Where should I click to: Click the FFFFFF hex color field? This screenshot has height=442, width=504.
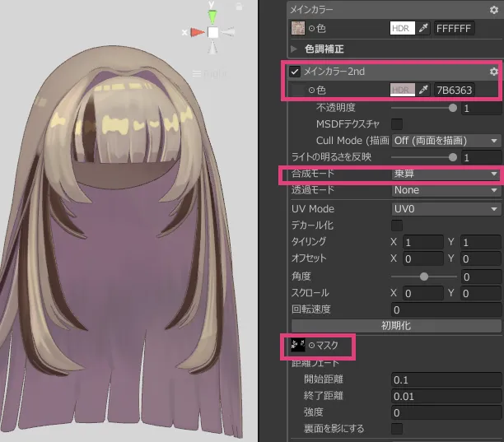click(454, 28)
